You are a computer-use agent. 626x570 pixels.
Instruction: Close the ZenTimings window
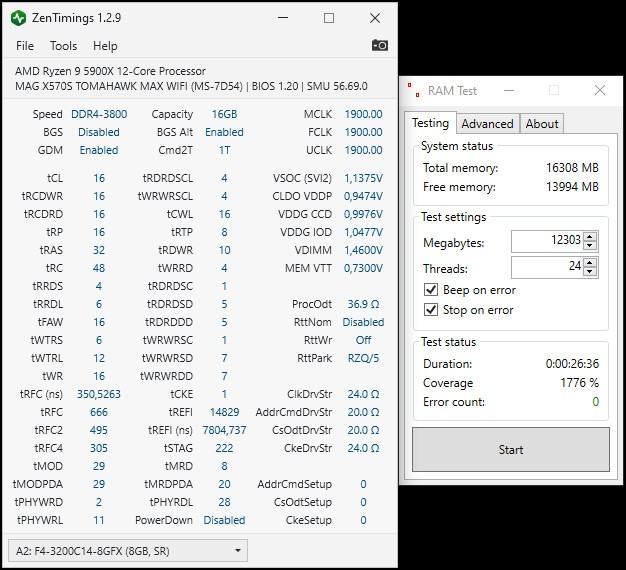click(x=375, y=18)
